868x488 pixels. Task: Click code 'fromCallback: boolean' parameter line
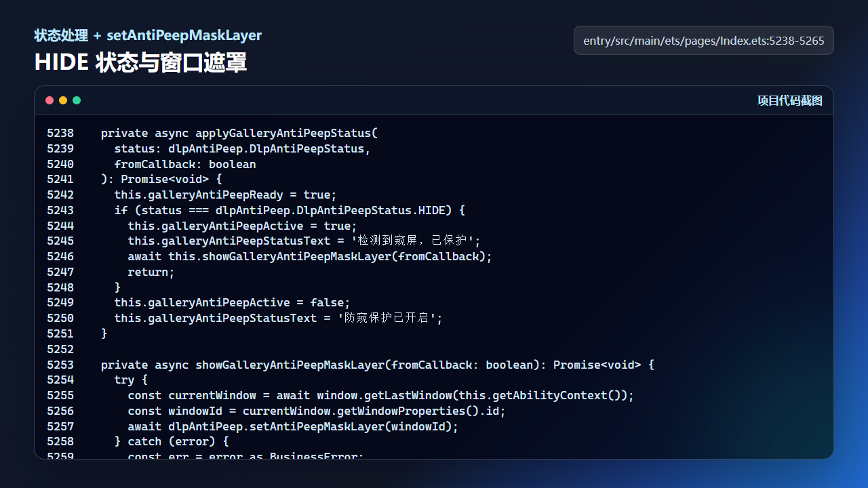click(185, 164)
